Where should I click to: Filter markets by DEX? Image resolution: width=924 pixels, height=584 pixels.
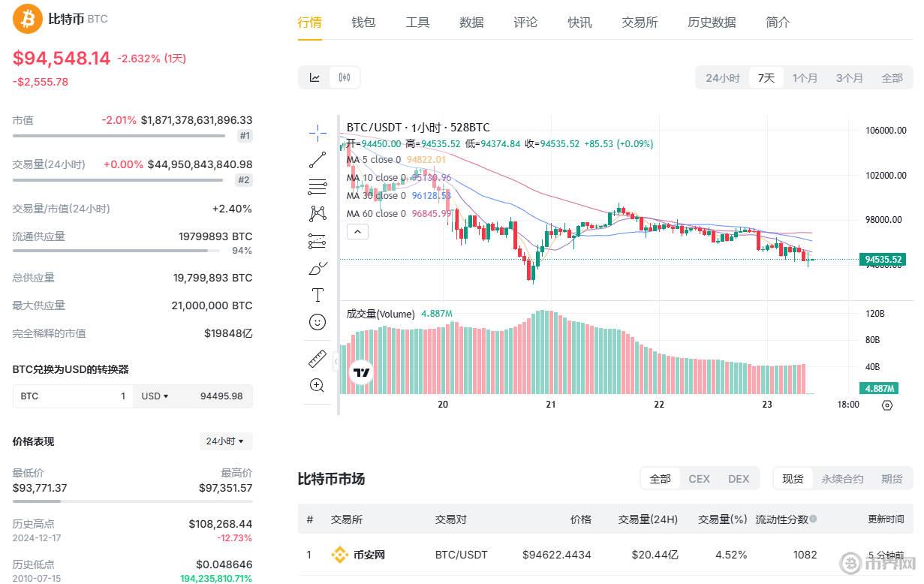(x=739, y=478)
